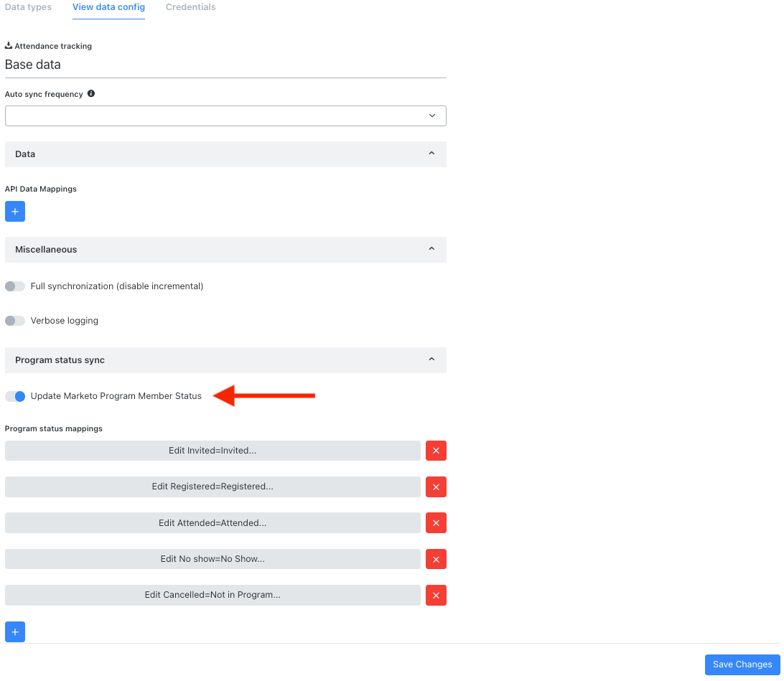This screenshot has width=784, height=681.
Task: Toggle Full synchronization (disable incremental)
Action: coord(15,286)
